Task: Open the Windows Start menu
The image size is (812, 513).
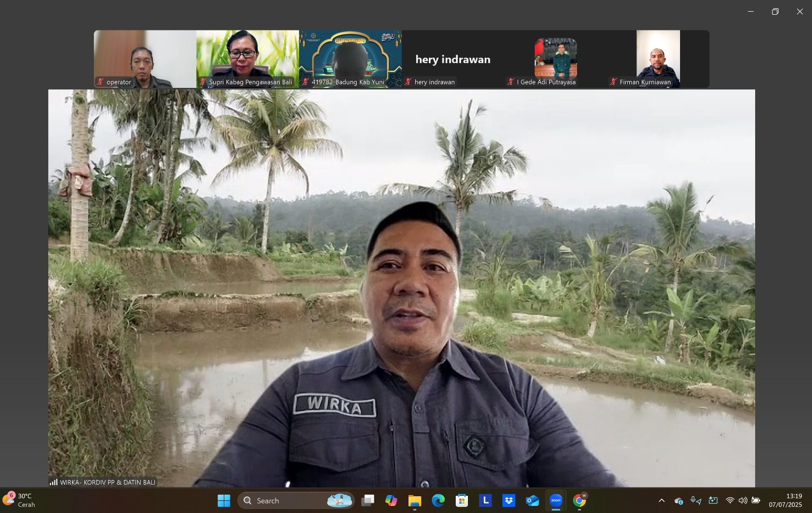Action: 224,501
